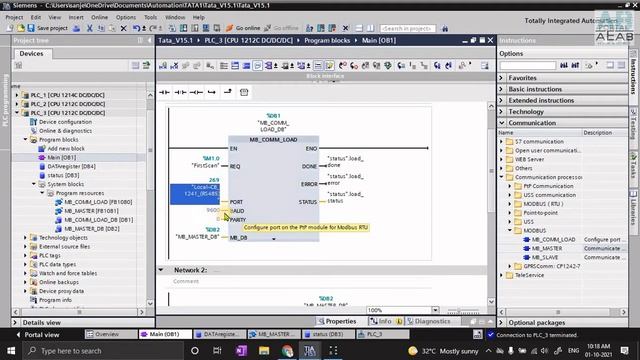
Task: Open the Online menu
Action: pyautogui.click(x=99, y=17)
